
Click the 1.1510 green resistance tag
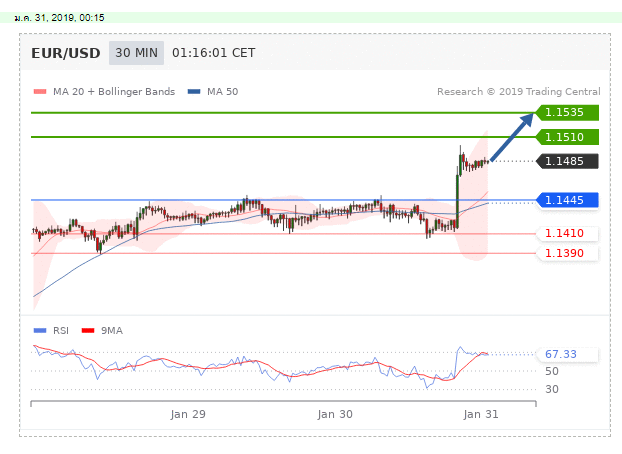(567, 137)
